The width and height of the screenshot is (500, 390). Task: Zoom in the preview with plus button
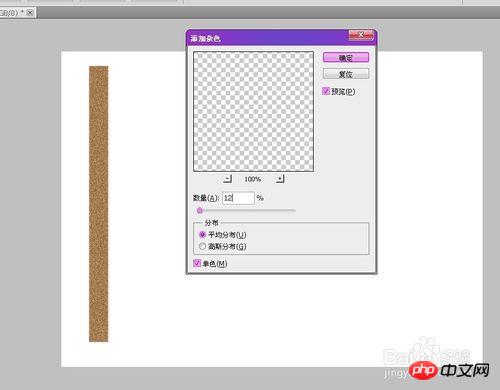(x=280, y=179)
